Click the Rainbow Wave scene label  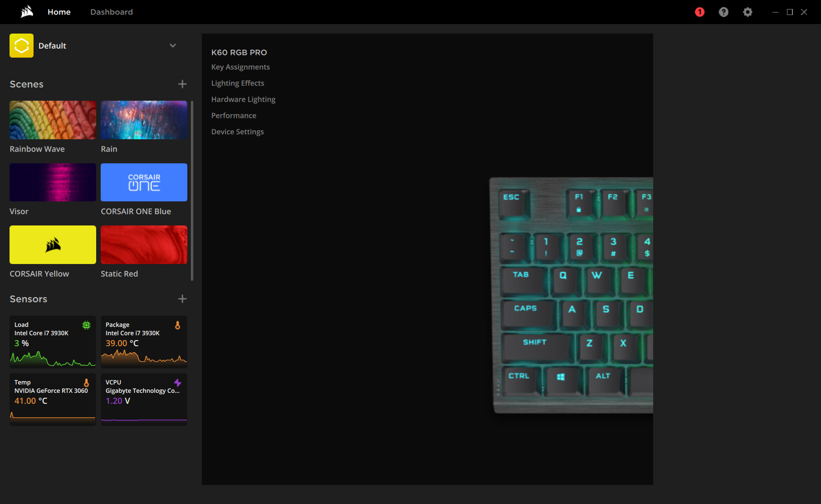point(37,149)
